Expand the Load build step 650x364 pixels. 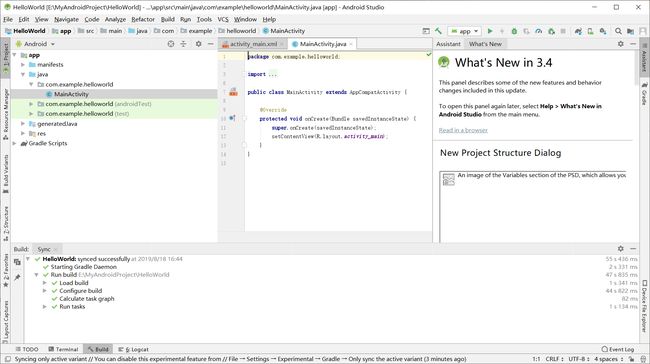click(x=45, y=283)
